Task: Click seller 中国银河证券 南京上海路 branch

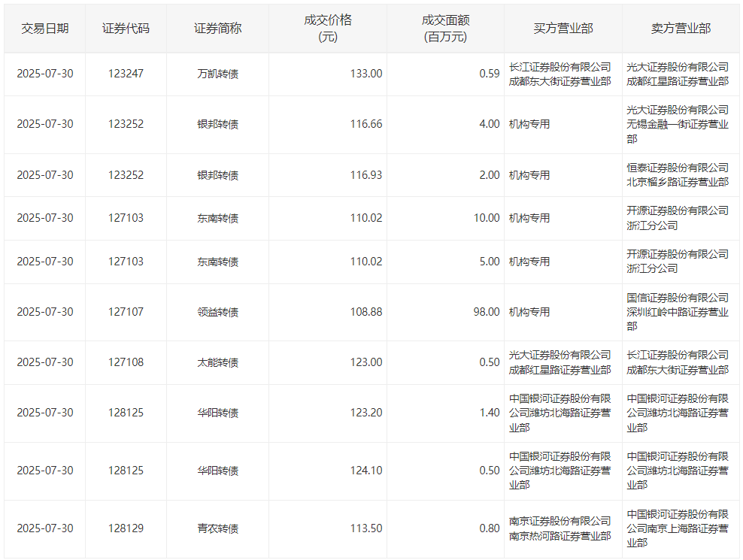Action: (x=678, y=528)
